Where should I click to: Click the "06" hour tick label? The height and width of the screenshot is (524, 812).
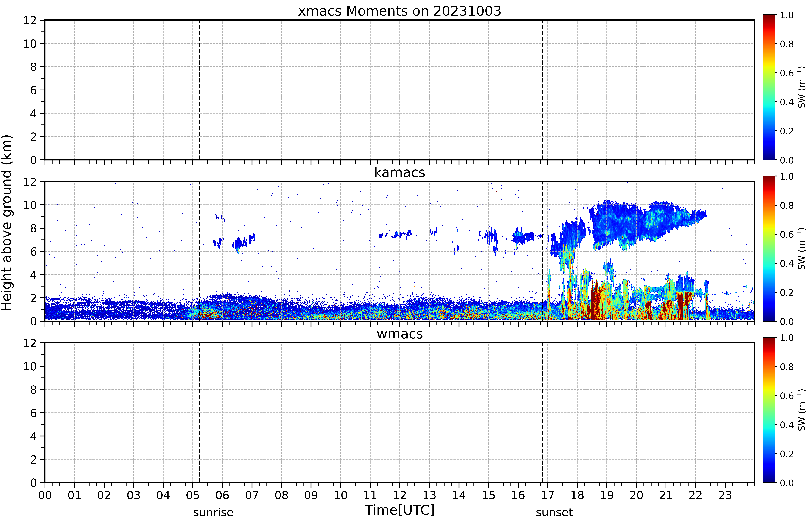point(222,495)
